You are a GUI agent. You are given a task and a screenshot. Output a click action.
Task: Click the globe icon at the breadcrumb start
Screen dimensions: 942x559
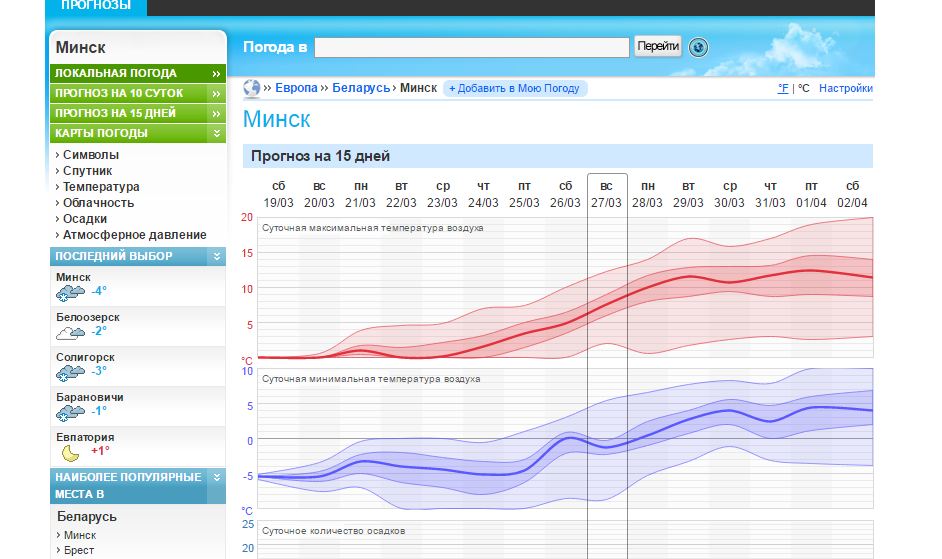(251, 88)
